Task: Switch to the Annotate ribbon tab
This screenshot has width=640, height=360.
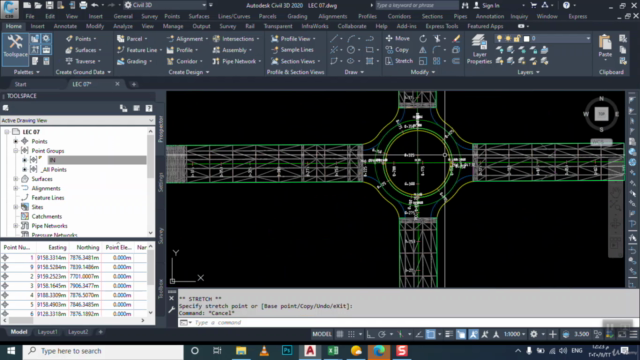Action: click(x=65, y=26)
